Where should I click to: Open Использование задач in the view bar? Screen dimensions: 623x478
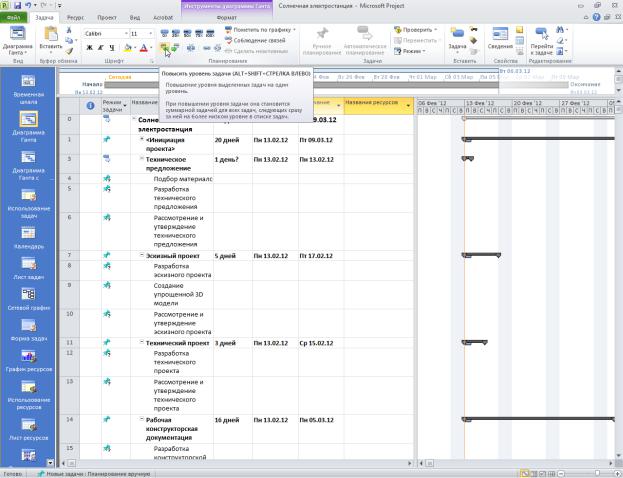pos(29,203)
